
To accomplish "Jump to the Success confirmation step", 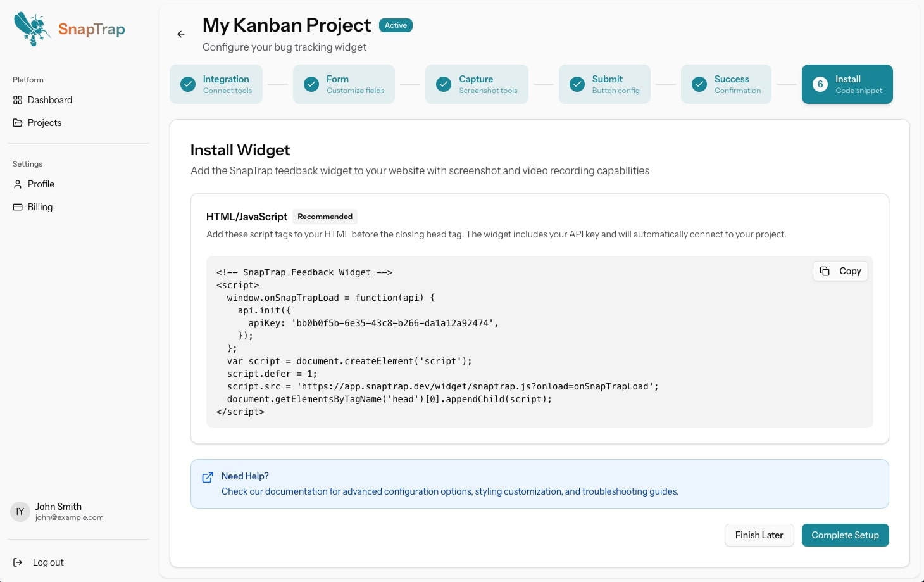I will click(x=726, y=84).
